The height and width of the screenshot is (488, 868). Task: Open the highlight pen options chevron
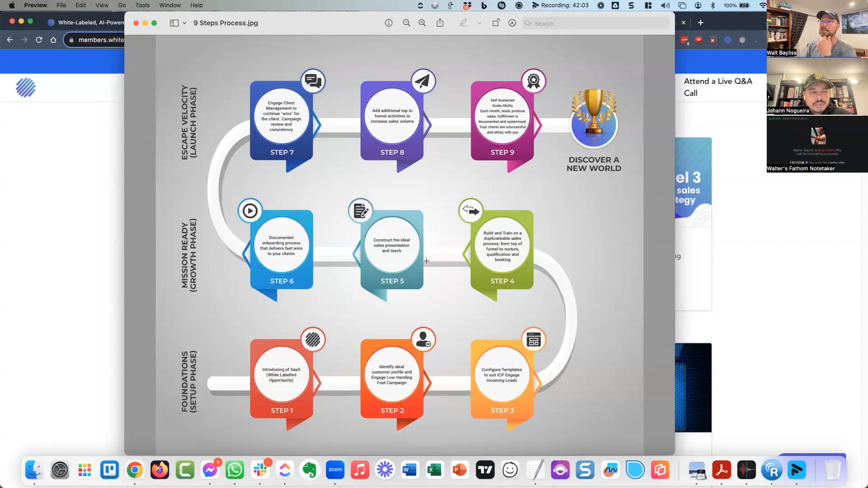click(x=479, y=23)
